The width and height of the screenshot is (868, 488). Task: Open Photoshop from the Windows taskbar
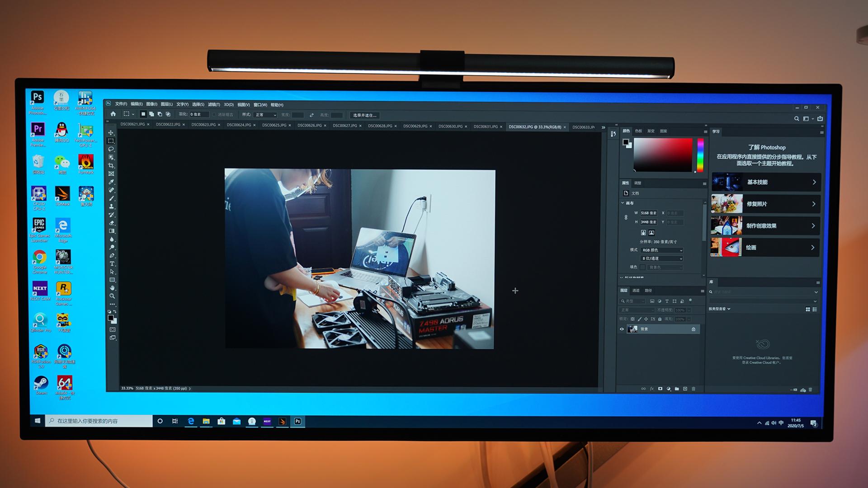[x=297, y=421]
